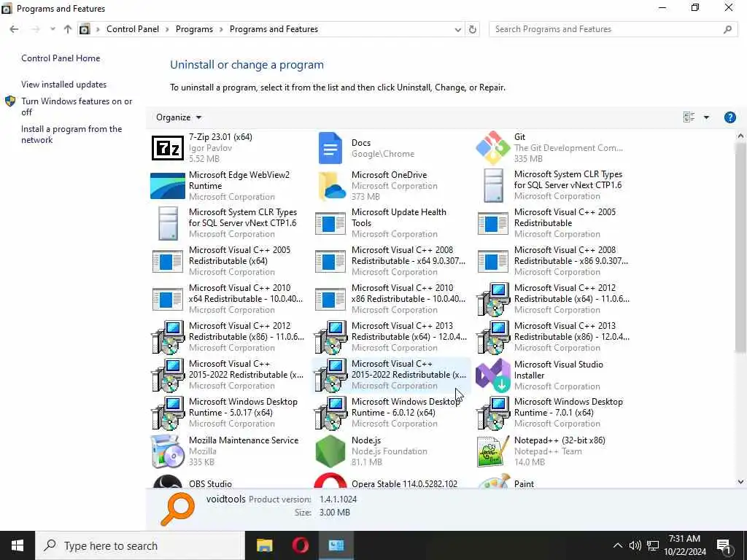
Task: Go up one level with up arrow
Action: coord(68,29)
